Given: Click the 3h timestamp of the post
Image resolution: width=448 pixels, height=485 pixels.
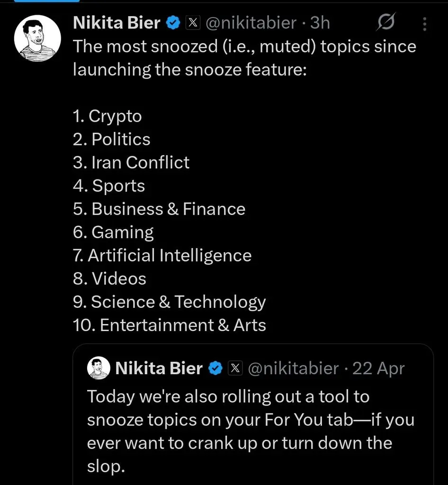Looking at the screenshot, I should [x=320, y=22].
